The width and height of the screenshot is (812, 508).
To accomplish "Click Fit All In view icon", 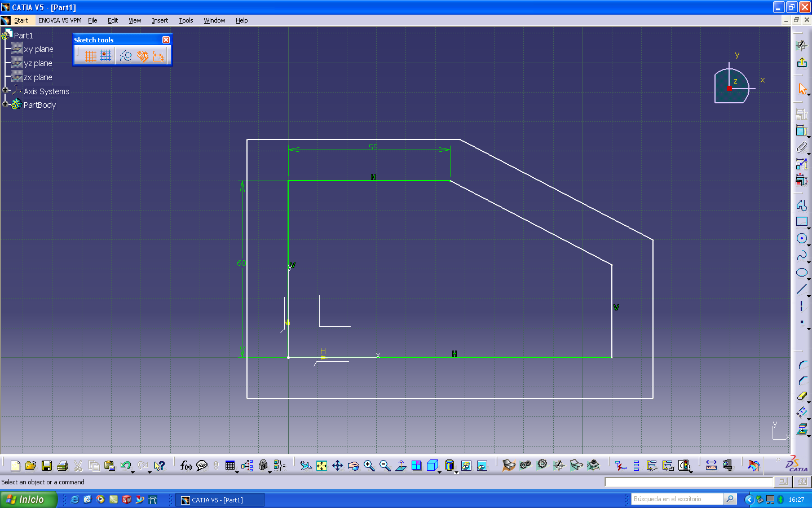I will 321,466.
